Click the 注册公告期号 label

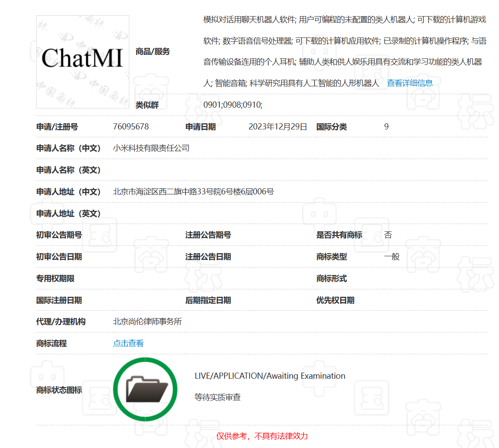(208, 235)
